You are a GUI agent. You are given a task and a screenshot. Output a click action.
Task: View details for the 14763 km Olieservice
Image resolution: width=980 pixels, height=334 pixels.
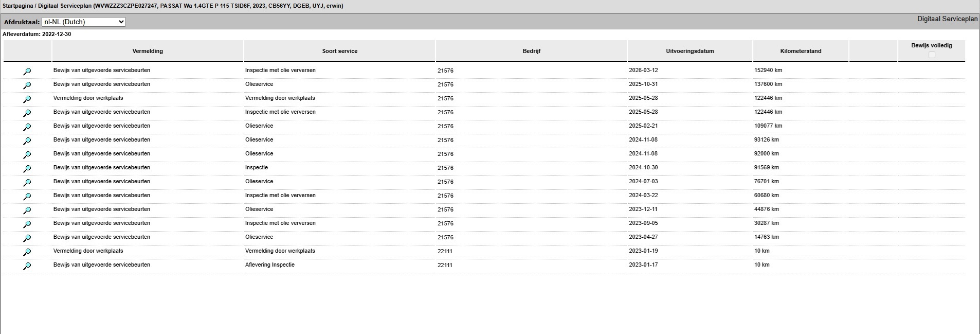27,238
